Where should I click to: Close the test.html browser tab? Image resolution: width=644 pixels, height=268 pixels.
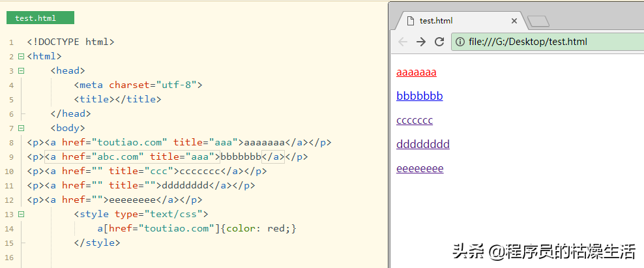pyautogui.click(x=514, y=21)
